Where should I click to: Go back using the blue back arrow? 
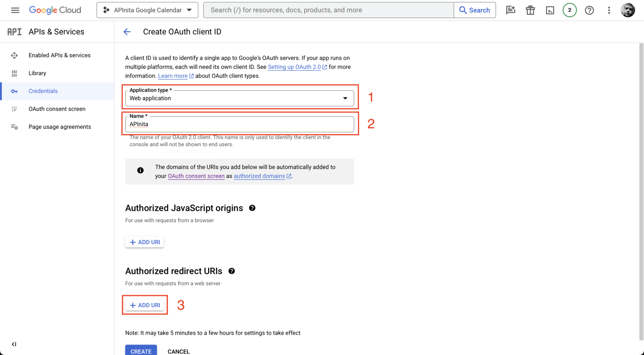[x=127, y=32]
